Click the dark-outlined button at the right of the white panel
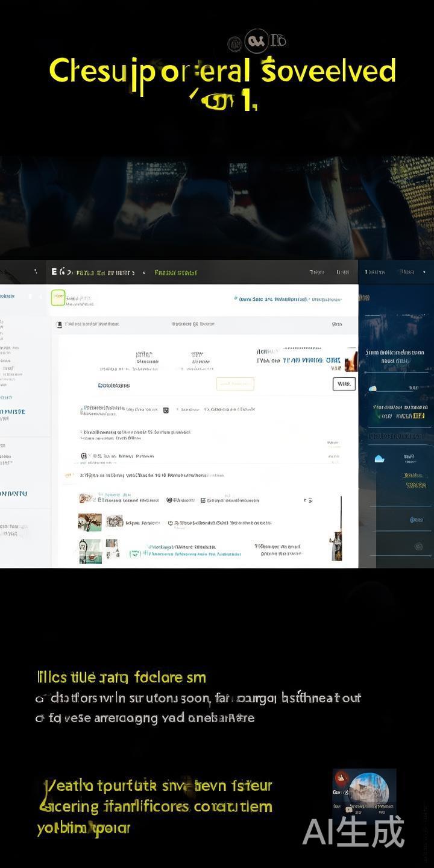The height and width of the screenshot is (868, 434). point(344,384)
